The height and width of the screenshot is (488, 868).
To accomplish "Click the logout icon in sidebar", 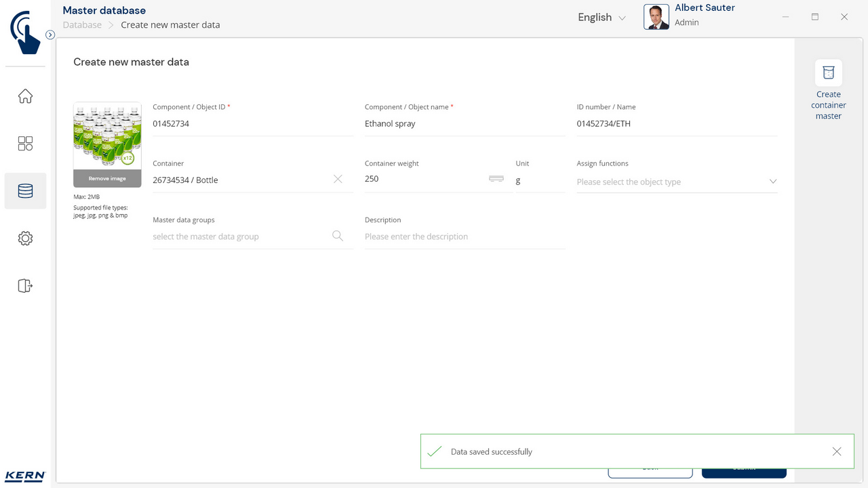I will (25, 286).
